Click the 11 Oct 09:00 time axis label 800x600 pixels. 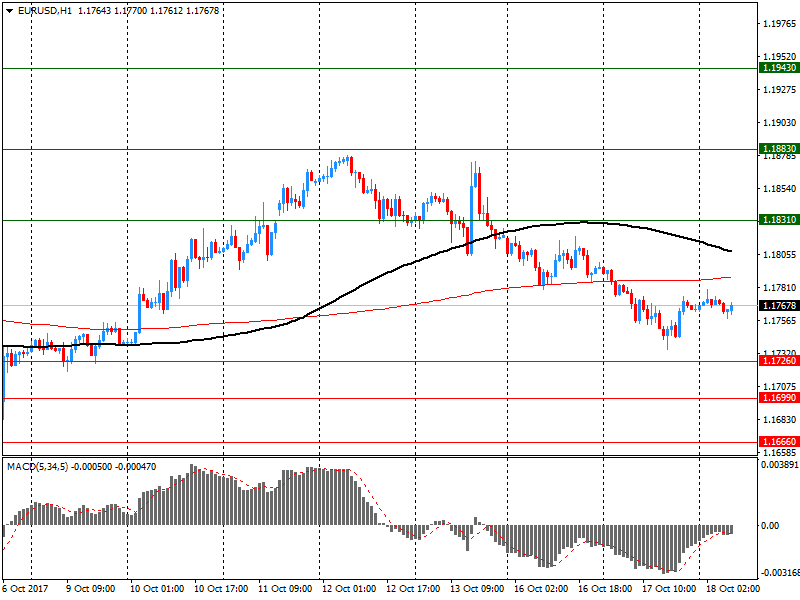click(x=285, y=588)
